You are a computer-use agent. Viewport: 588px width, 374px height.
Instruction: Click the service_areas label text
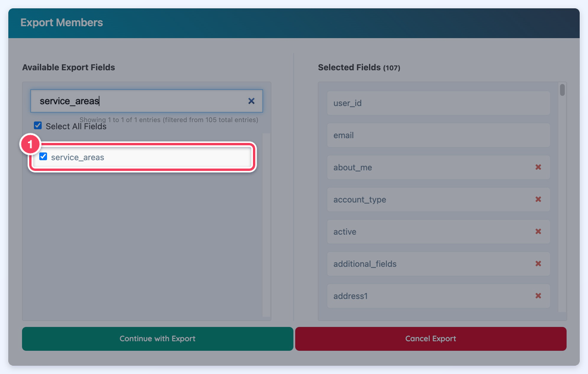click(77, 158)
